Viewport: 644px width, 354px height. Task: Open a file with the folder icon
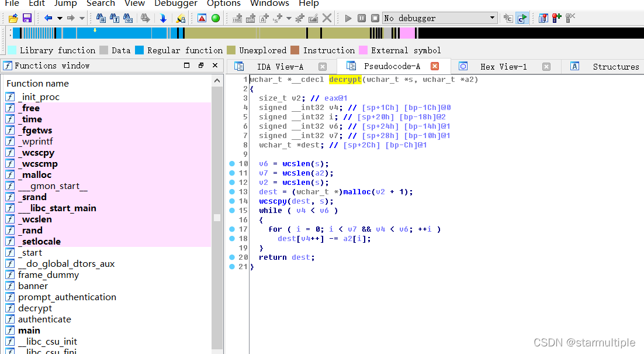(x=13, y=18)
